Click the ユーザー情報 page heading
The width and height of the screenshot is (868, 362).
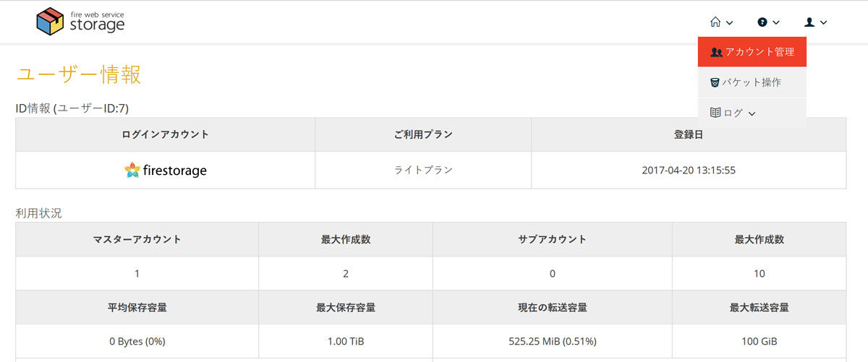pos(78,74)
